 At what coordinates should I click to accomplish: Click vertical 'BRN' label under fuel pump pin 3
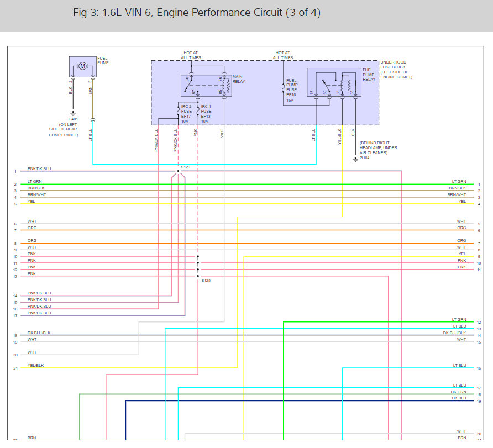90,91
